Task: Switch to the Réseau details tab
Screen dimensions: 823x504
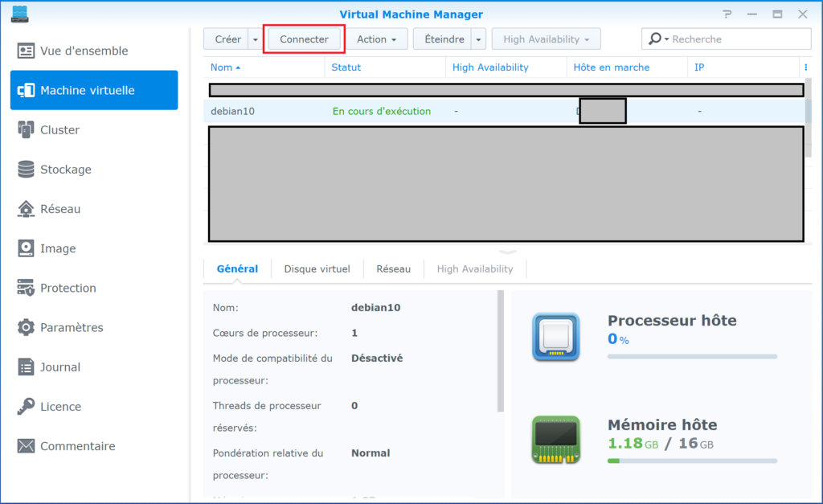Action: click(x=393, y=269)
